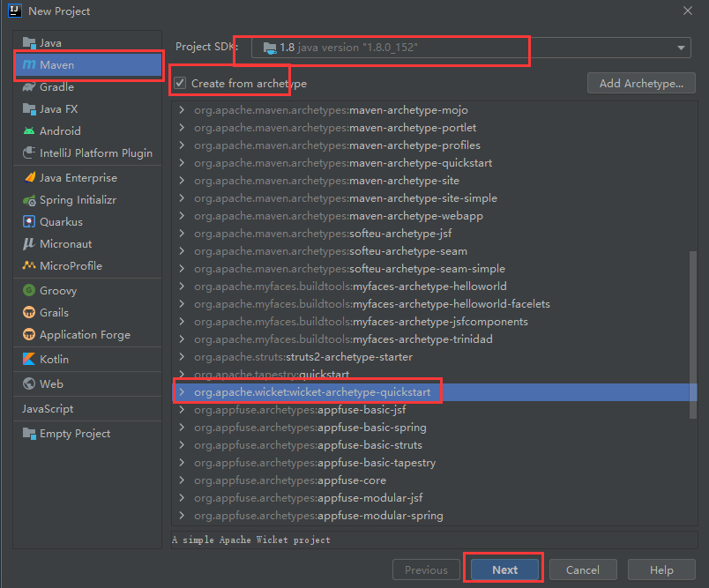Select the Kotlin project type label
The height and width of the screenshot is (588, 709).
(x=55, y=360)
